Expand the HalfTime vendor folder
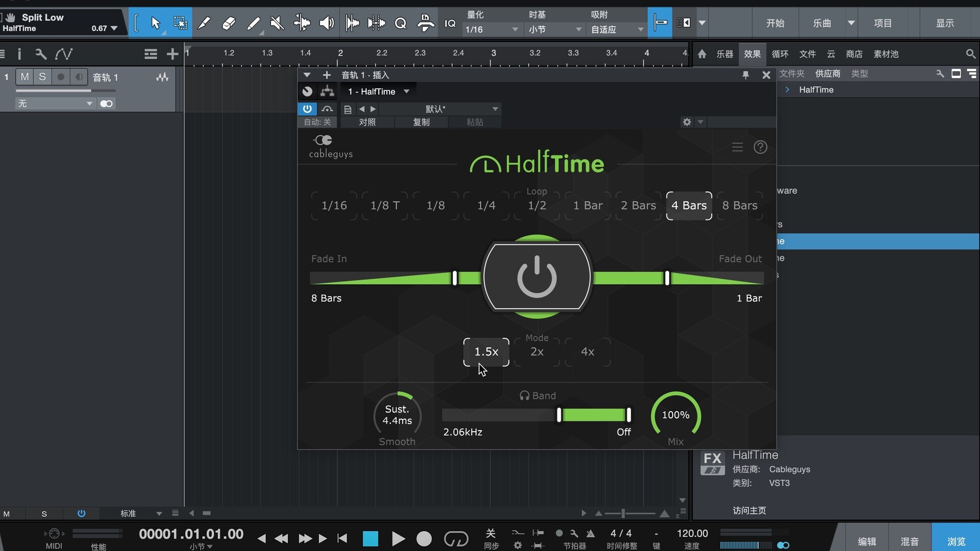Image resolution: width=980 pixels, height=551 pixels. 788,90
